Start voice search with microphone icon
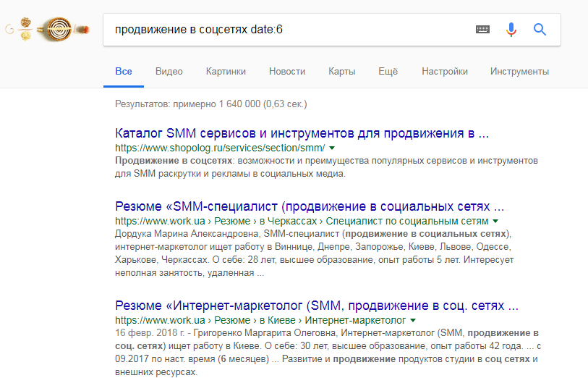 pos(511,30)
